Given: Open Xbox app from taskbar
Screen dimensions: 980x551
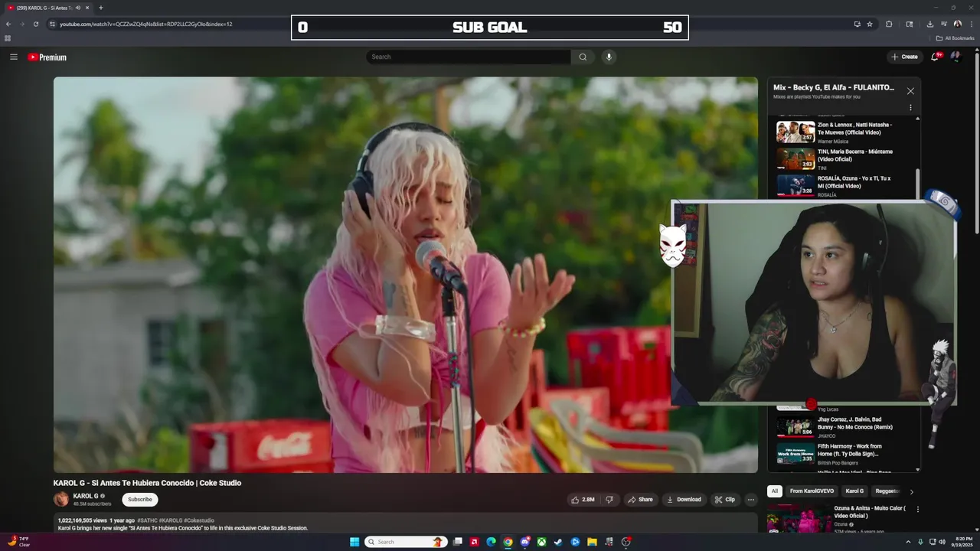Looking at the screenshot, I should (x=541, y=542).
